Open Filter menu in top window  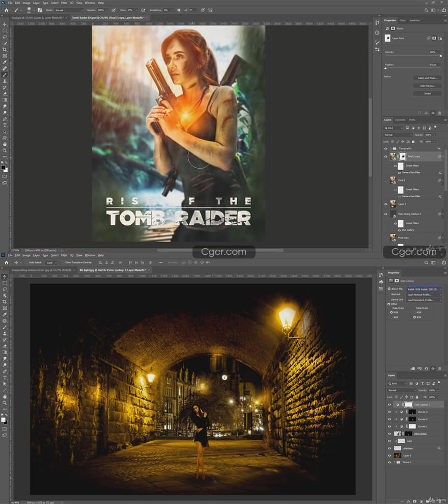pyautogui.click(x=64, y=3)
